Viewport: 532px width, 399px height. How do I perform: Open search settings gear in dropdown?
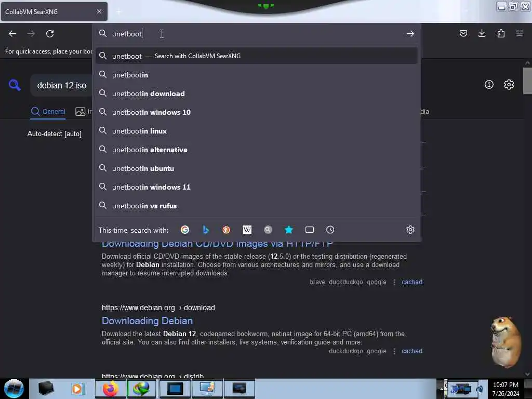click(x=410, y=230)
